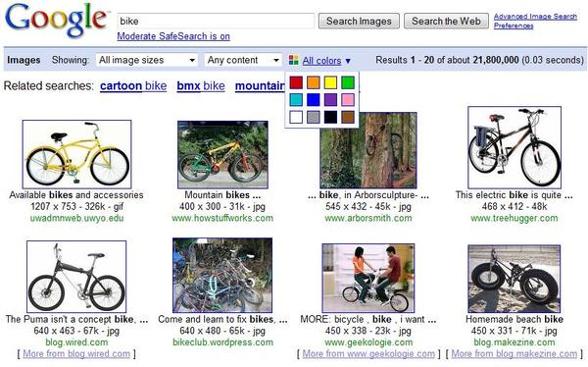Open the Arborsculpture tree bike thumbnail
Screen dimensions: 588x367
click(368, 150)
